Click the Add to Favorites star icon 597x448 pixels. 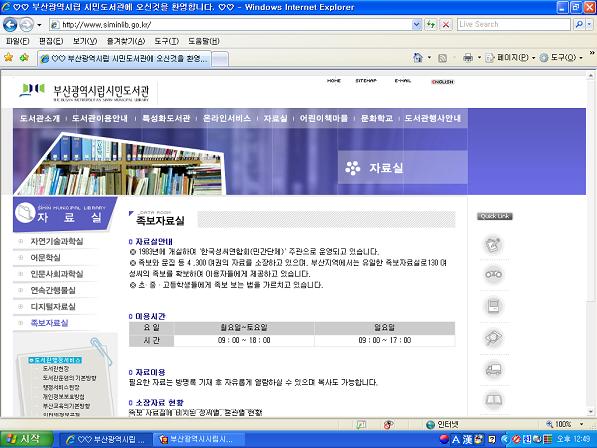24,57
